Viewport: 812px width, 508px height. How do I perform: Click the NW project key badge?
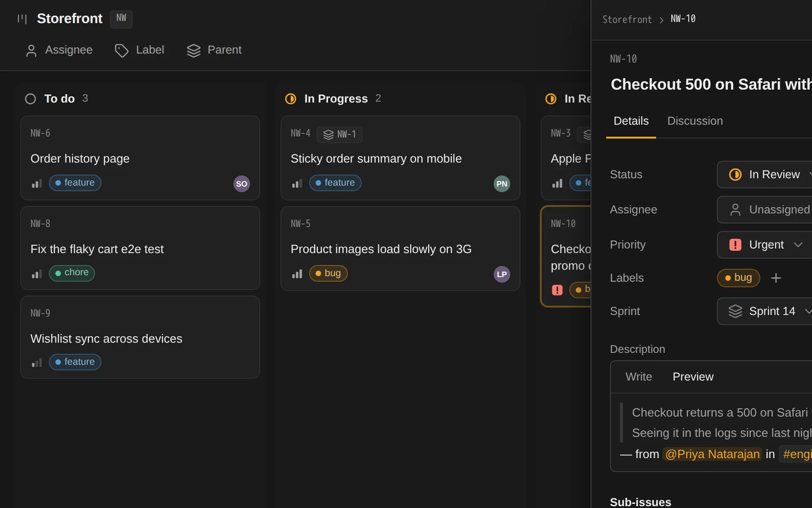click(x=121, y=19)
